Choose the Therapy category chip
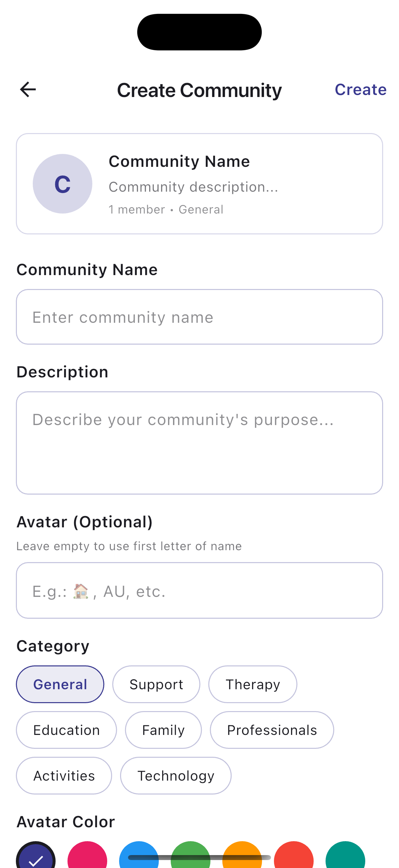The width and height of the screenshot is (399, 868). click(x=252, y=684)
